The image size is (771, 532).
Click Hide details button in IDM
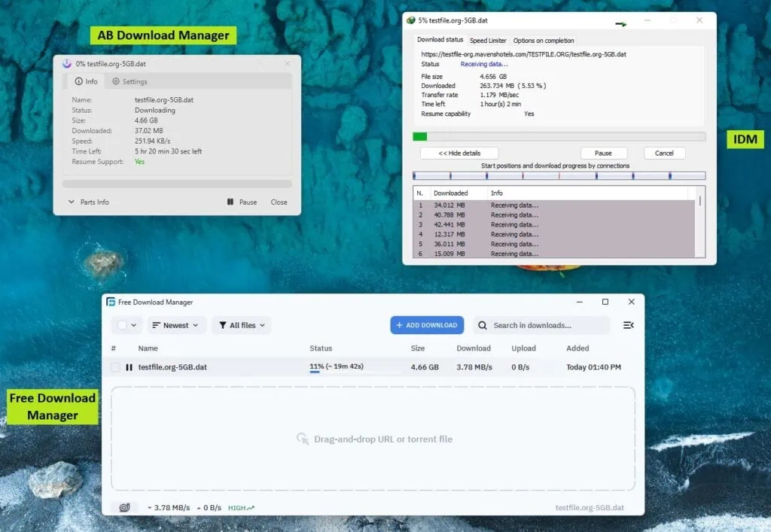tap(459, 154)
